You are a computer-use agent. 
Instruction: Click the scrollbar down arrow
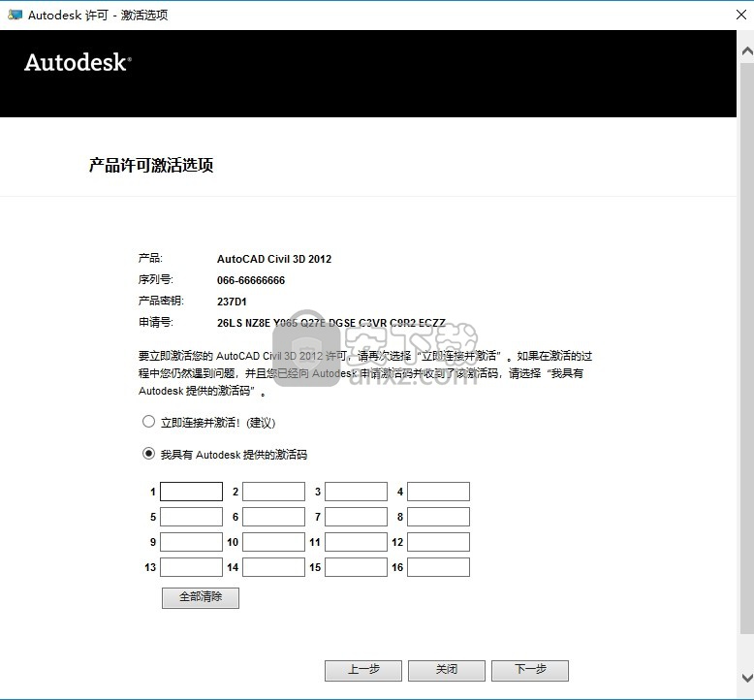pos(747,678)
